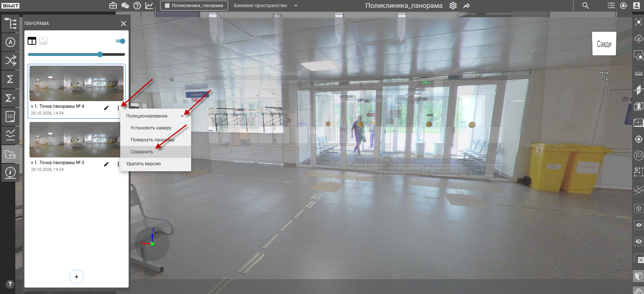Open options menu for Точка панорамы № 4
644x294 pixels.
pos(118,108)
